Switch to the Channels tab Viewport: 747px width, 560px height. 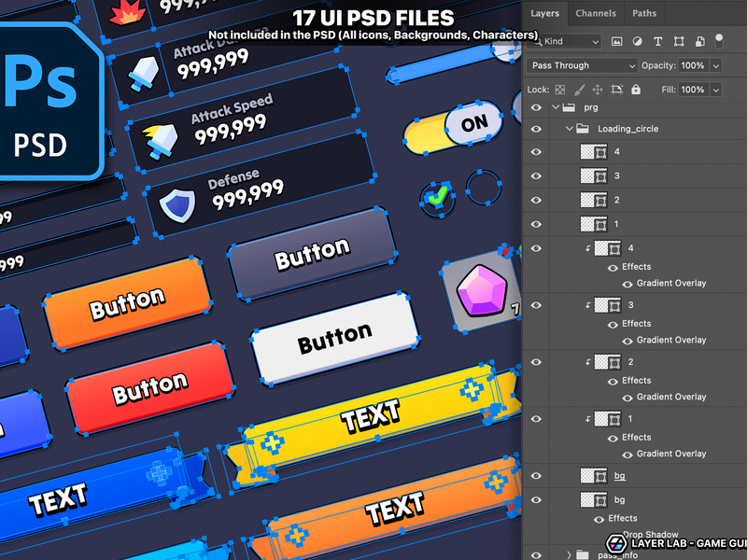pos(596,13)
